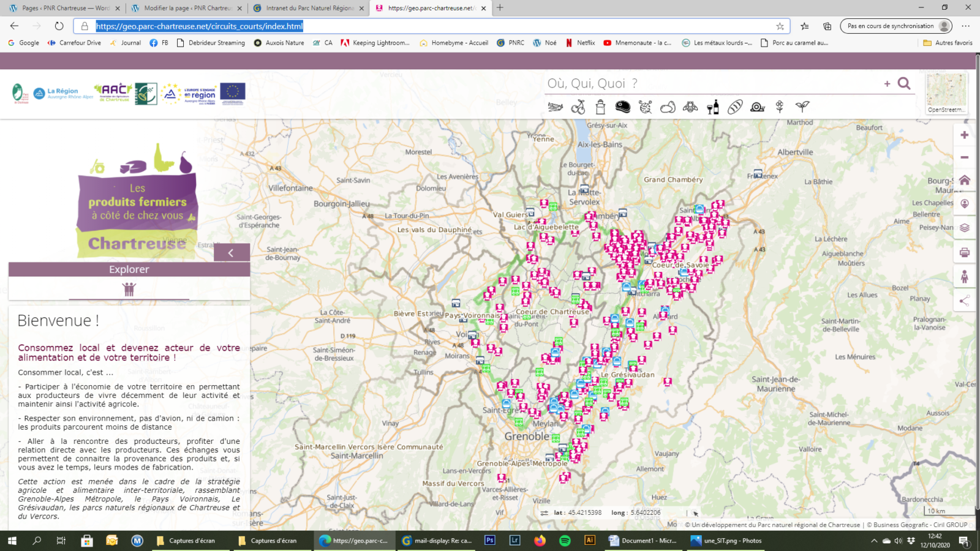Zoom out on the map
980x551 pixels.
964,157
